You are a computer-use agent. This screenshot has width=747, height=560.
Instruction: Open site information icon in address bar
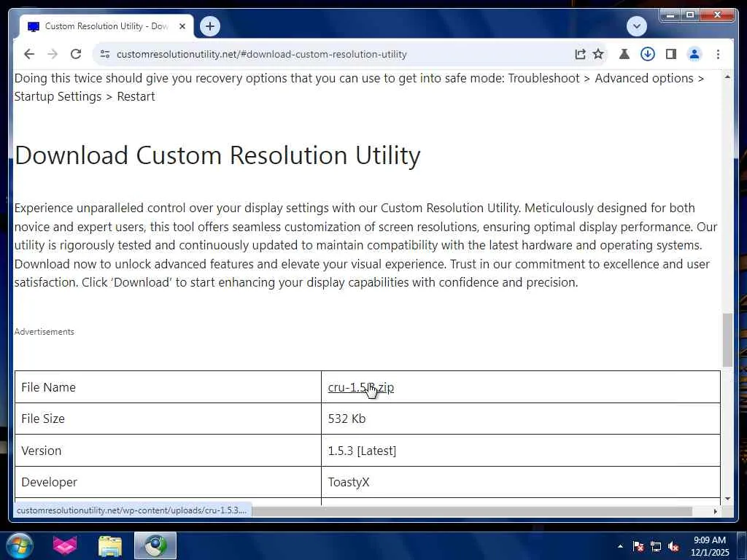point(105,54)
